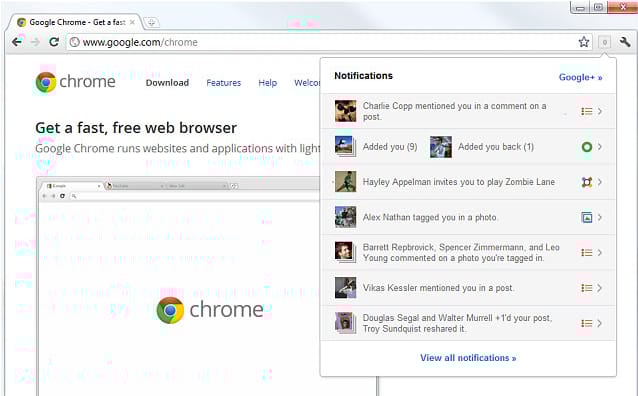The image size is (638, 396).
Task: Expand the Douglas Segal notification chevron
Action: pyautogui.click(x=600, y=323)
